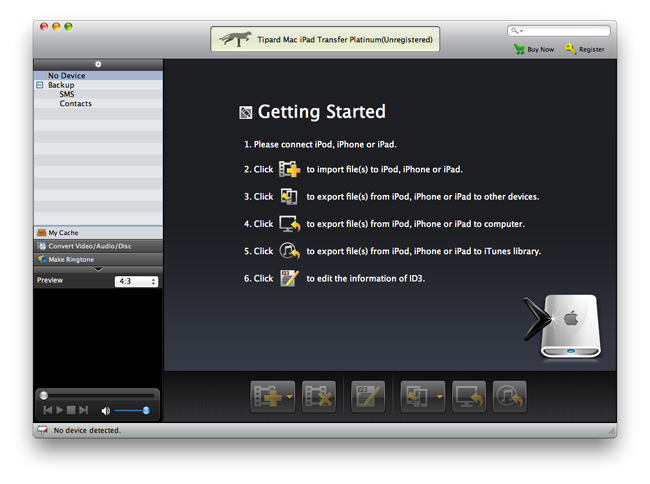Click the Convert Video/Audio/Disc icon
Image resolution: width=650 pixels, height=484 pixels.
[x=42, y=246]
